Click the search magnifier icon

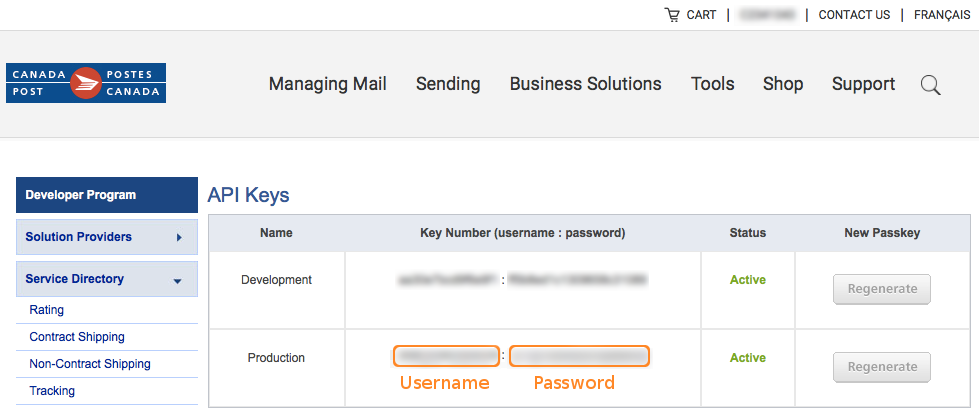[930, 84]
